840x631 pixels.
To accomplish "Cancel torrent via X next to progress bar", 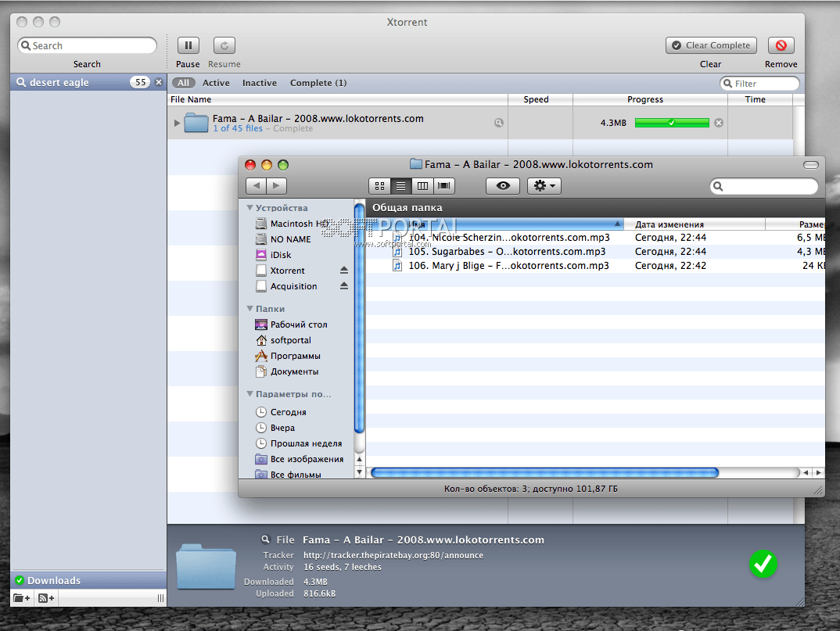I will coord(719,123).
